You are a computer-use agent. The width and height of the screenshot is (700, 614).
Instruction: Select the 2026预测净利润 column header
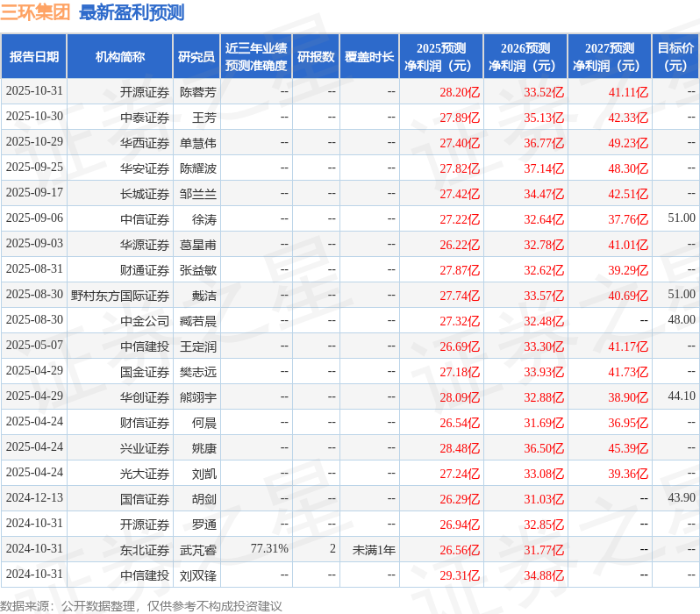[525, 57]
